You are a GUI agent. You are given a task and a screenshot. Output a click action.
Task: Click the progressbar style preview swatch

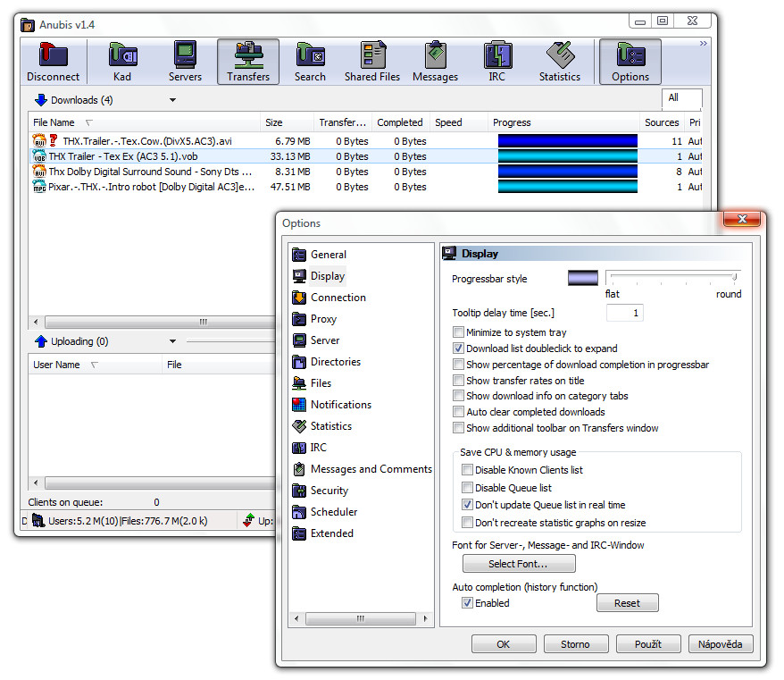tap(583, 278)
